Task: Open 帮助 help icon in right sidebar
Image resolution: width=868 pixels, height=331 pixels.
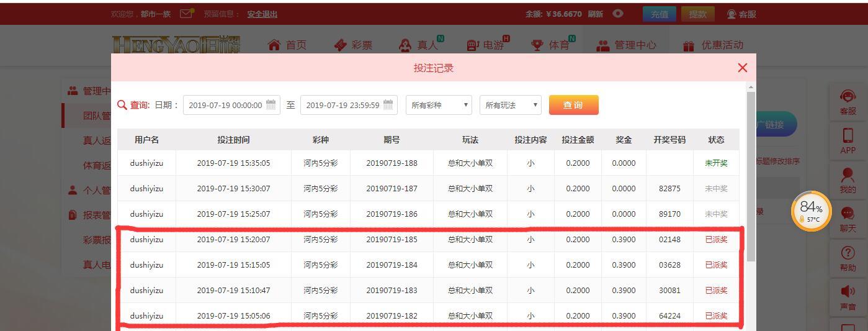Action: click(x=848, y=259)
